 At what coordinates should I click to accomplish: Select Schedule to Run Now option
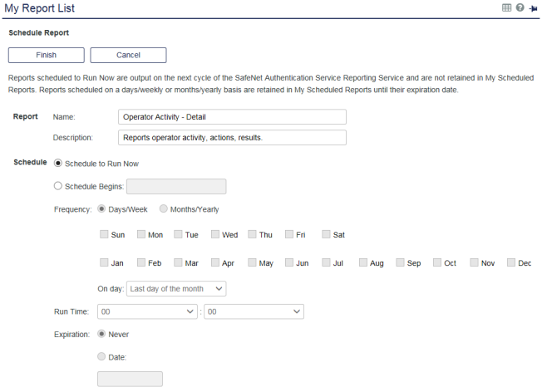58,163
